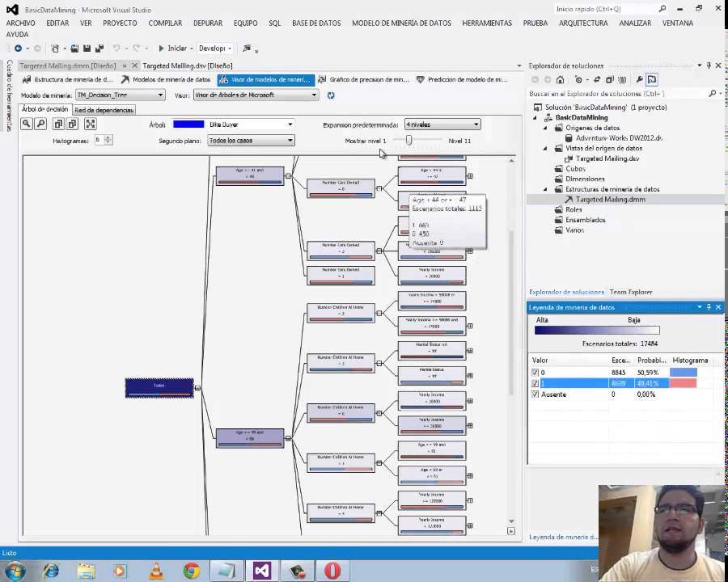Click the size-to-fit tree icon

[x=91, y=124]
